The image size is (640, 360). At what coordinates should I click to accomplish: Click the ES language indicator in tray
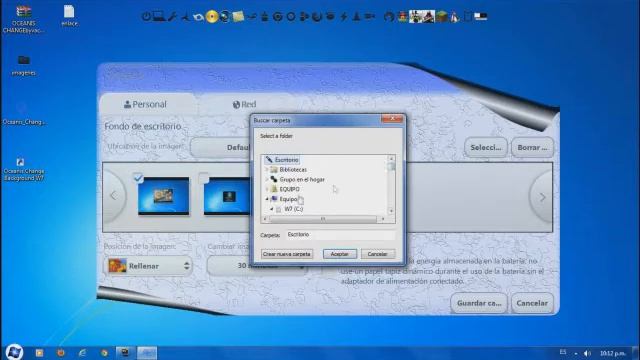563,352
